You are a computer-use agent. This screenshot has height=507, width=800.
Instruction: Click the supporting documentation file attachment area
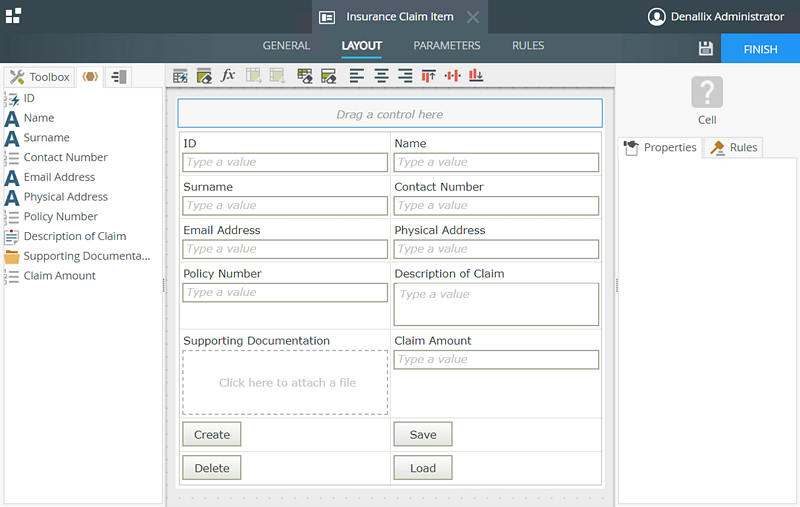pos(286,383)
